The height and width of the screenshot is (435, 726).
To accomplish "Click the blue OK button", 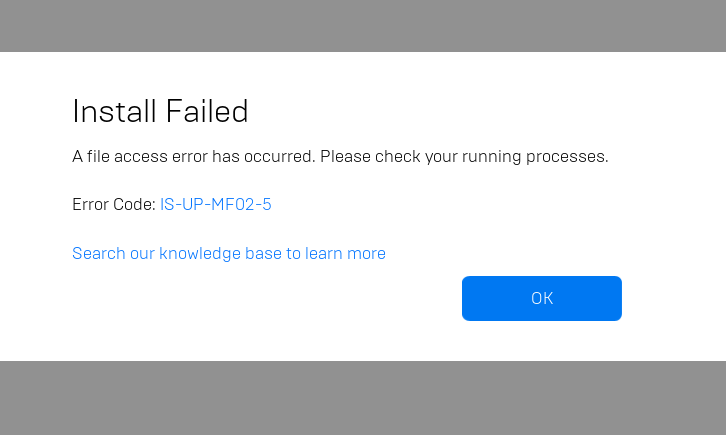I will pos(542,298).
